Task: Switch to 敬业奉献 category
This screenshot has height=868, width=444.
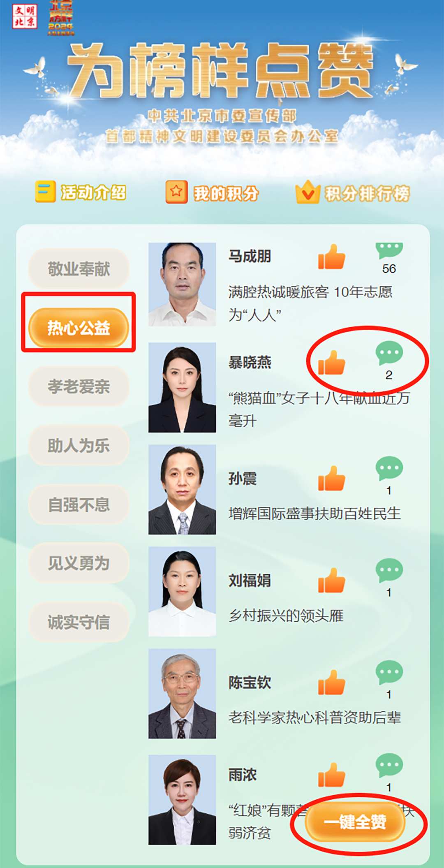Action: coord(79,269)
